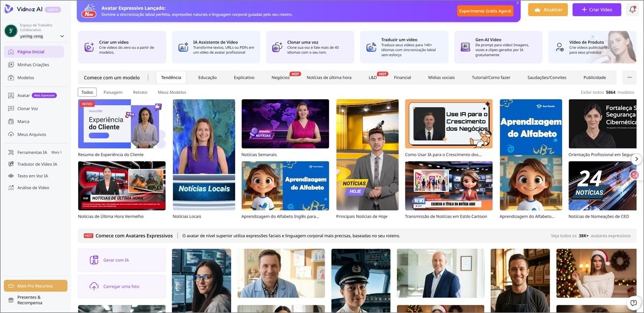Select Notícias de última hora tab
This screenshot has width=644, height=313.
[329, 77]
